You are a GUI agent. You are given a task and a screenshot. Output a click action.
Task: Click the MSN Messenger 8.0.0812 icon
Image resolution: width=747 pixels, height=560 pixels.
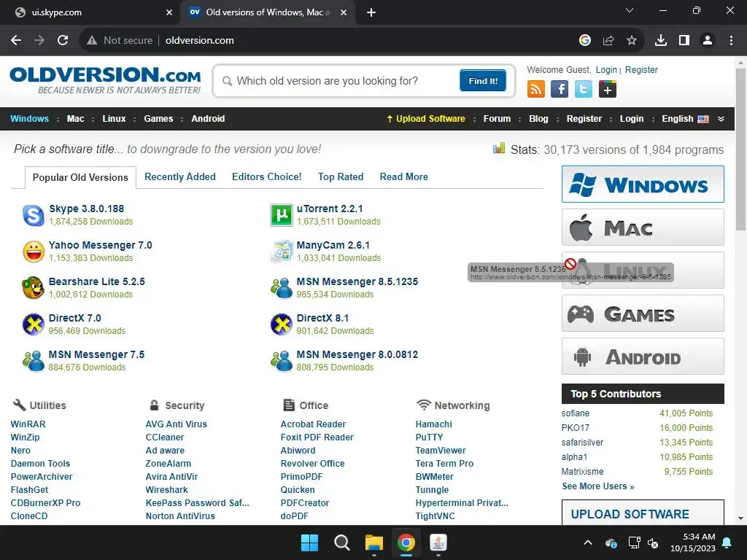281,360
